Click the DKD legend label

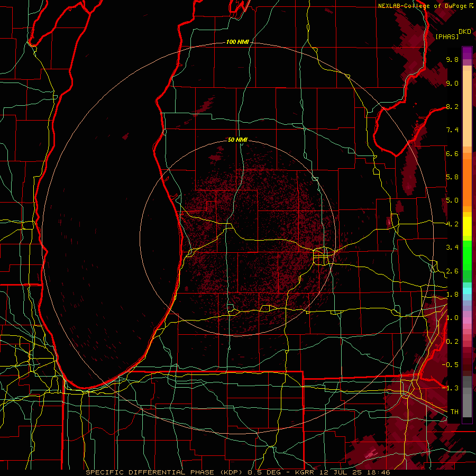[465, 32]
